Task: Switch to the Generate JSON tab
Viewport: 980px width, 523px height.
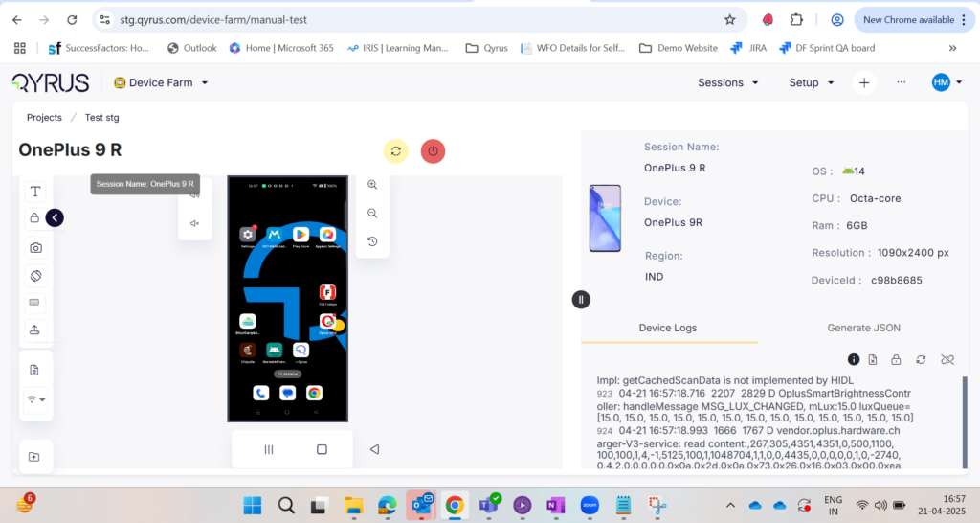Action: 863,328
